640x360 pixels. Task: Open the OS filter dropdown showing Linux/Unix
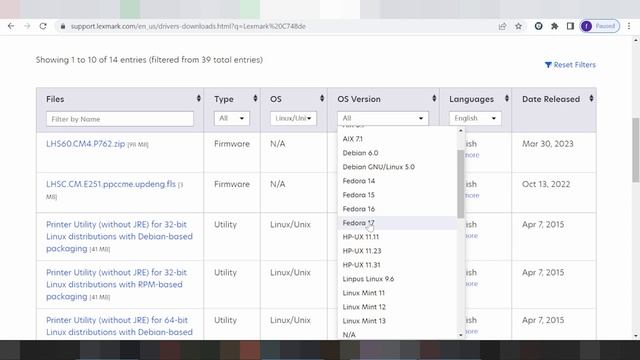click(x=293, y=118)
